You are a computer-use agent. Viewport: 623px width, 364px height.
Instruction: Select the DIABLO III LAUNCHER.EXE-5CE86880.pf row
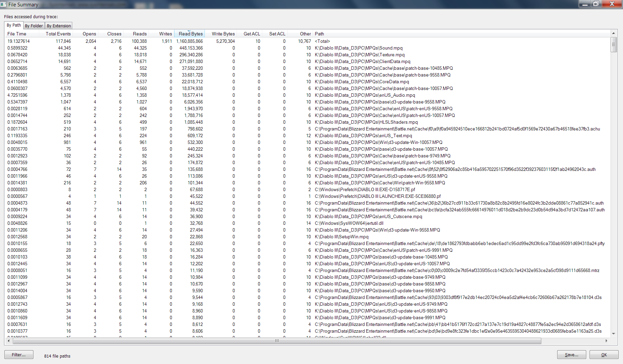308,196
